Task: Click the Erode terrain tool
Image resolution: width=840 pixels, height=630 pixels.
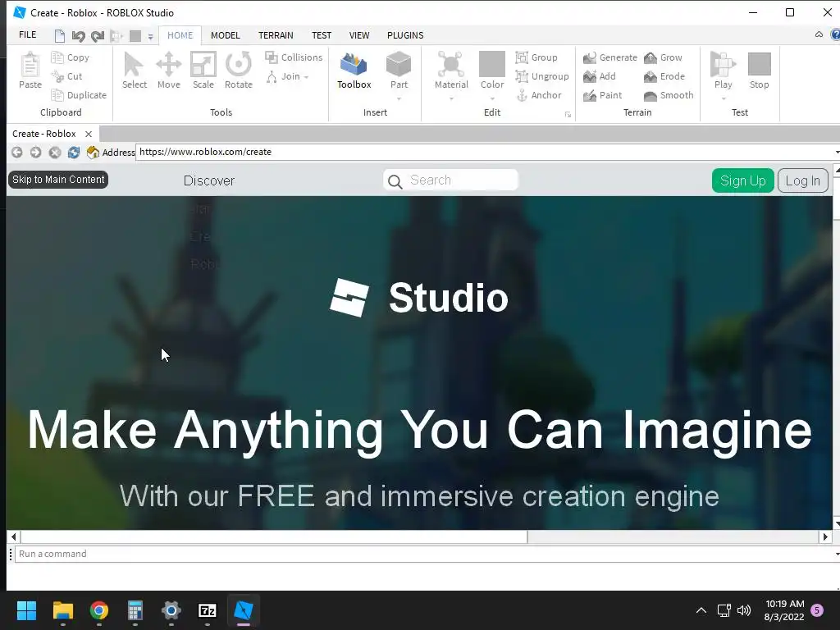Action: pos(651,76)
